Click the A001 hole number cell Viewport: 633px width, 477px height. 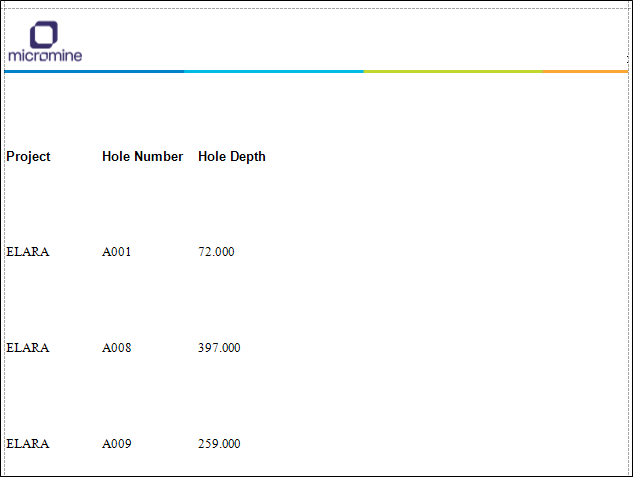[x=116, y=252]
